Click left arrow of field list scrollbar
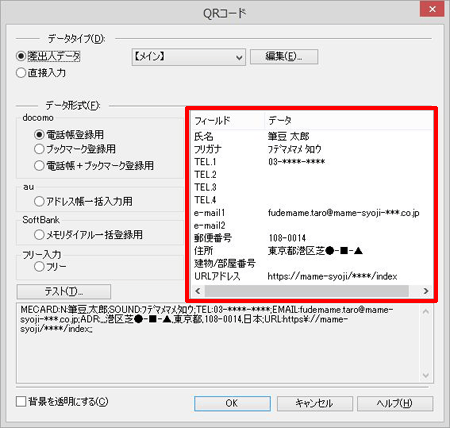This screenshot has height=428, width=470. tap(198, 291)
